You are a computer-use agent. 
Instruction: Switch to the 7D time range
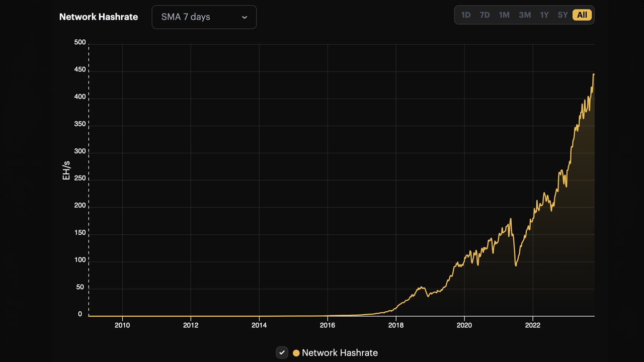(x=485, y=15)
